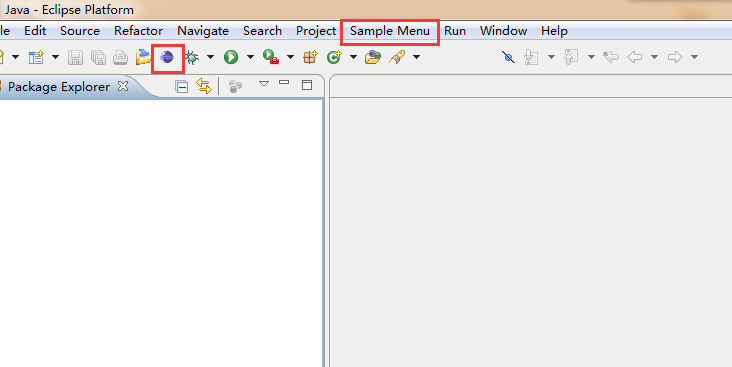Viewport: 732px width, 367px height.
Task: Click the new form icon with sparkle
Action: click(36, 57)
